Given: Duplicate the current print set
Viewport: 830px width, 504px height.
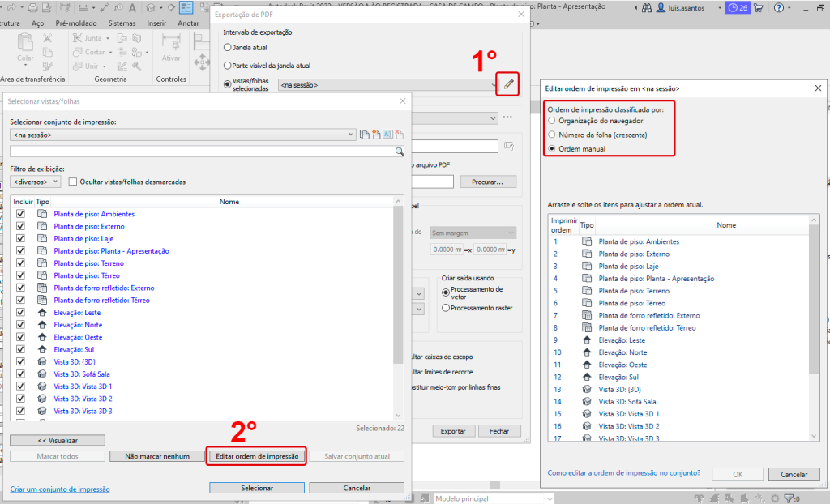Looking at the screenshot, I should pyautogui.click(x=365, y=135).
